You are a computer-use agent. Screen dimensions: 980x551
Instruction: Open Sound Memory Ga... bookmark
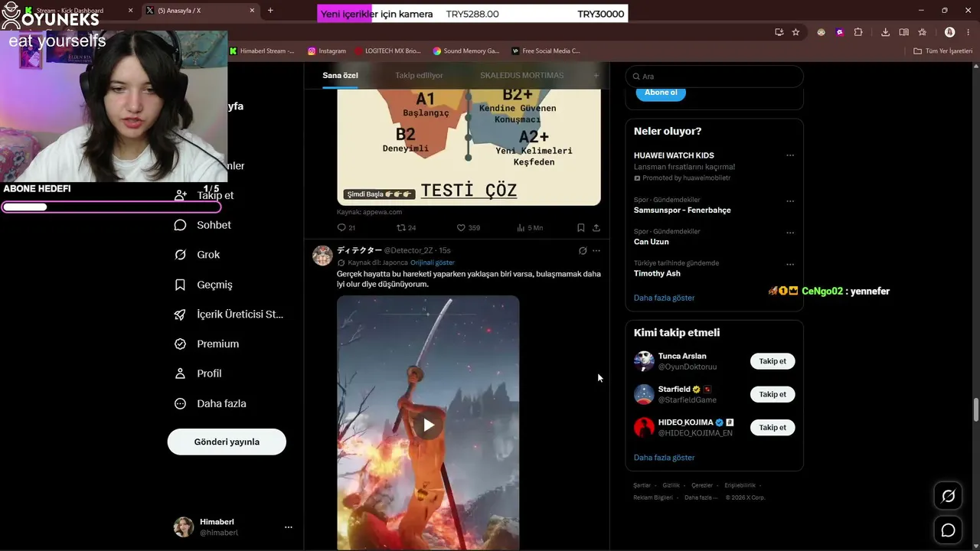[x=466, y=51]
